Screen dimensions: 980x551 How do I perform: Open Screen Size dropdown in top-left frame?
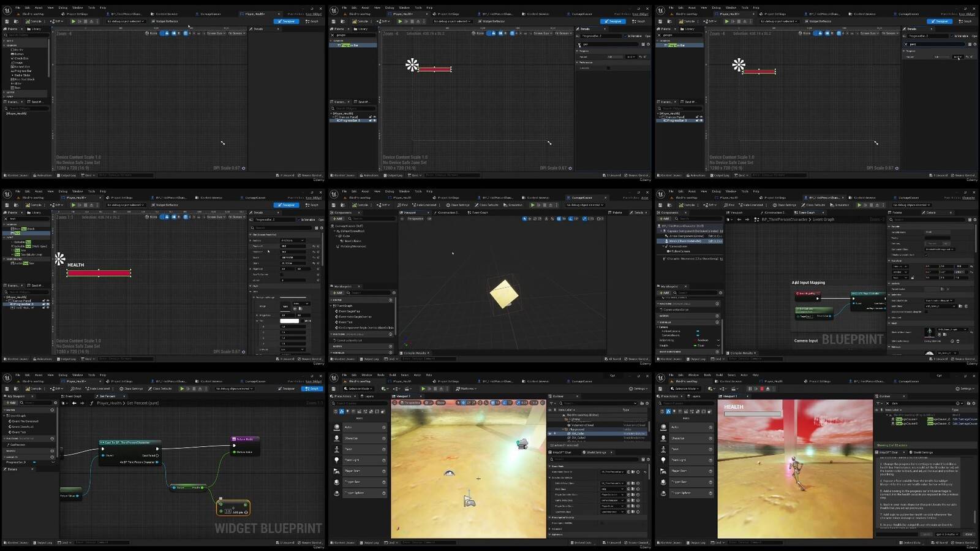point(216,33)
